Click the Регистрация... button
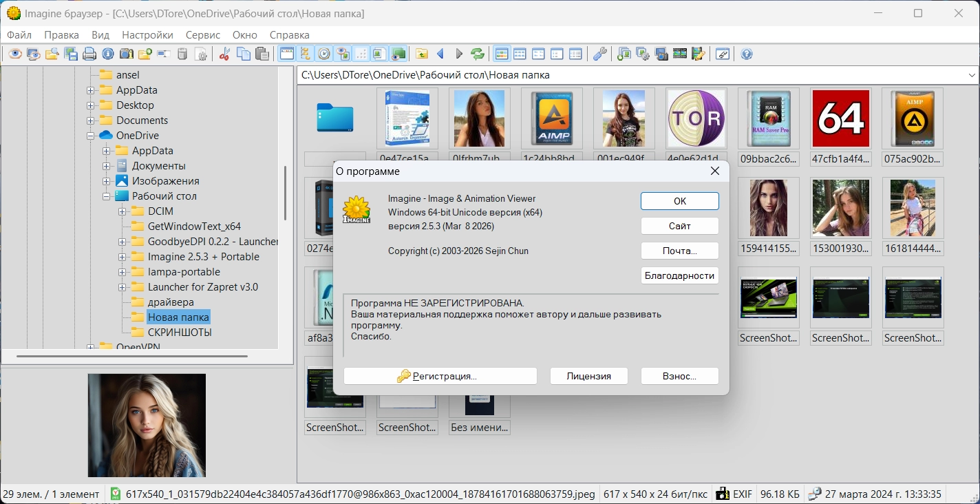This screenshot has width=980, height=504. (440, 376)
